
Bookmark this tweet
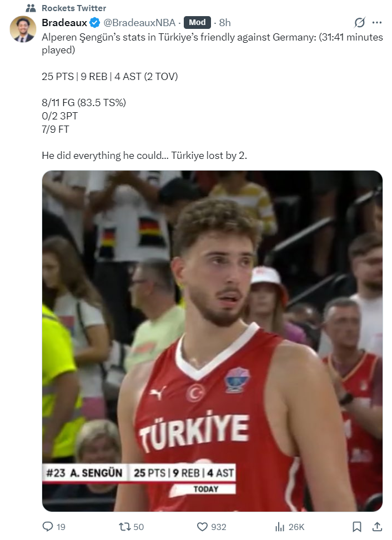tap(357, 527)
